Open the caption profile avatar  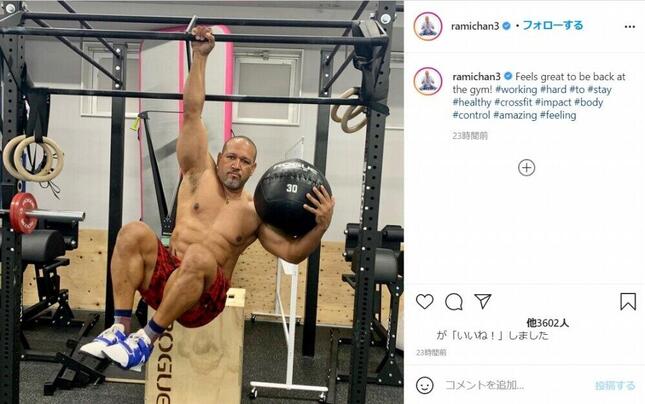click(x=428, y=81)
